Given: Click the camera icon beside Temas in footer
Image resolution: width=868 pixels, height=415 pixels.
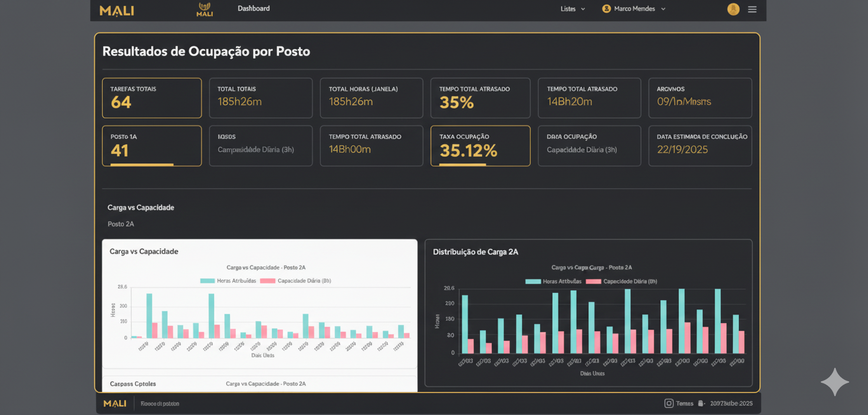Looking at the screenshot, I should (x=669, y=403).
